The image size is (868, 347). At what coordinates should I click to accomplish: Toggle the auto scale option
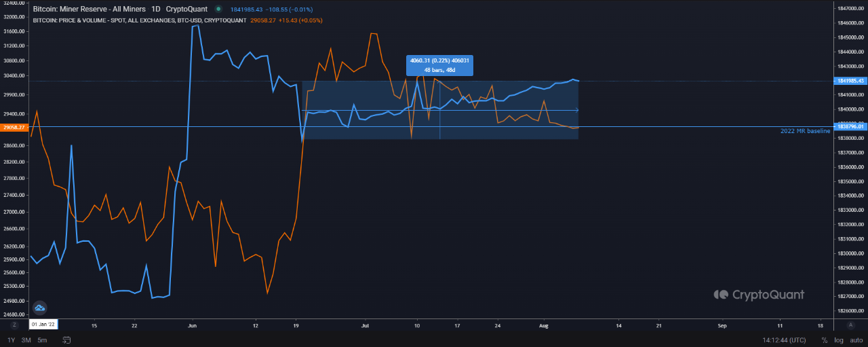(856, 340)
